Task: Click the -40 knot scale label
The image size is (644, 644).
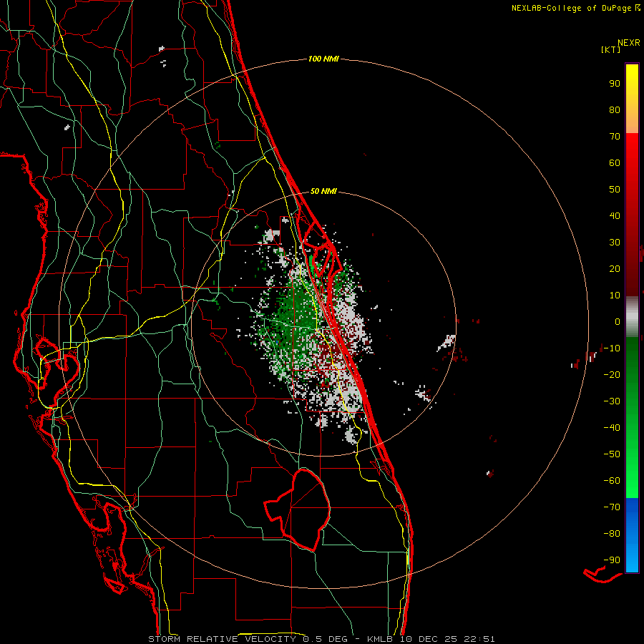Action: 612,428
